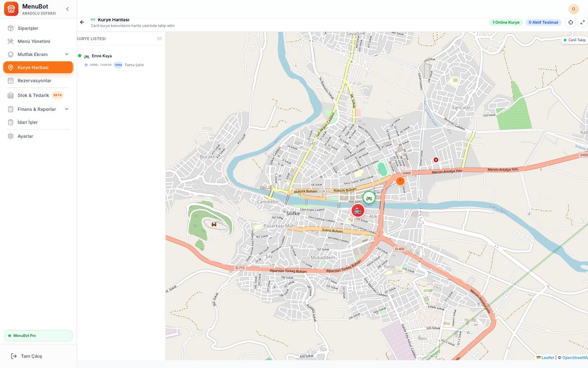
Task: Click the red cross hospital map icon
Action: (x=436, y=159)
